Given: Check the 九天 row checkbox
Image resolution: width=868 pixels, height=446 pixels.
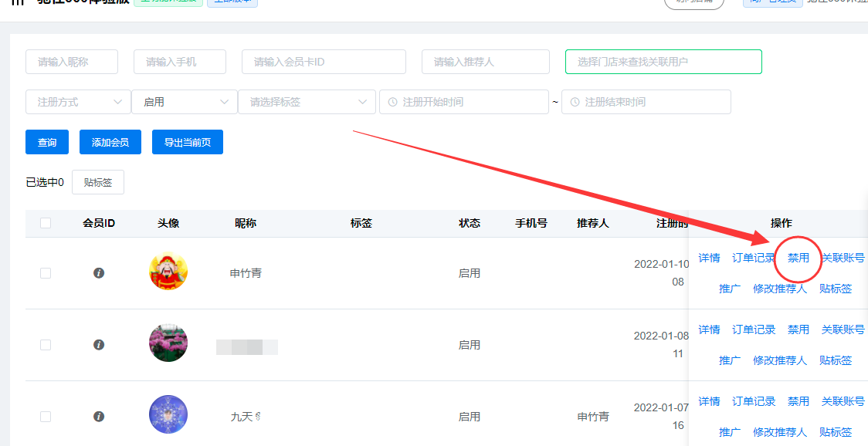Looking at the screenshot, I should 46,416.
